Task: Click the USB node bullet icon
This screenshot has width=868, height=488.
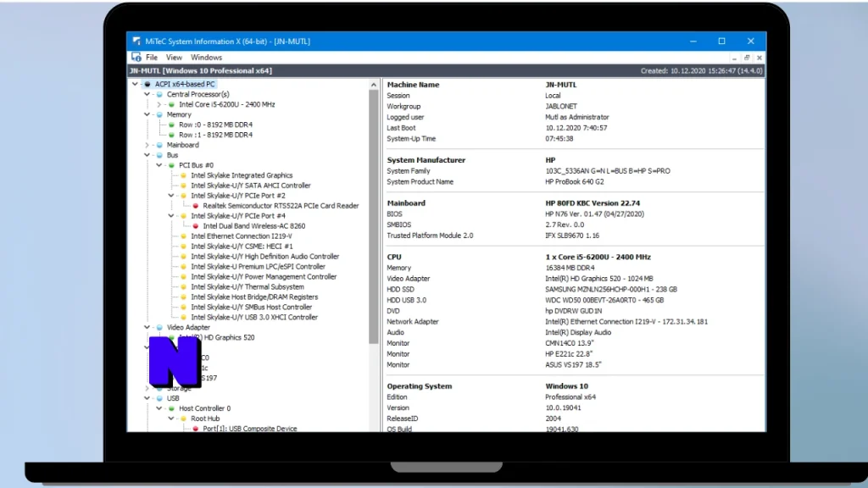Action: 160,398
